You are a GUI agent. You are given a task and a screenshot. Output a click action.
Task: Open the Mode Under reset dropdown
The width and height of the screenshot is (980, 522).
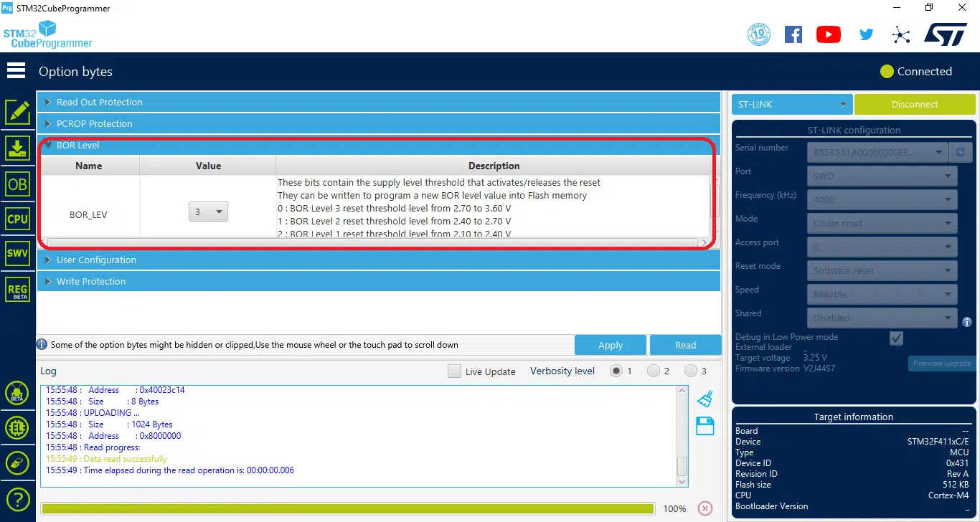tap(882, 223)
